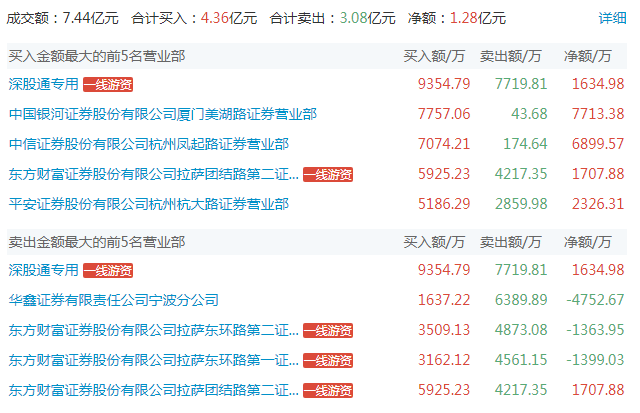Open 东方财富拉萨东环路第二证 broker link
The width and height of the screenshot is (640, 413).
(153, 330)
